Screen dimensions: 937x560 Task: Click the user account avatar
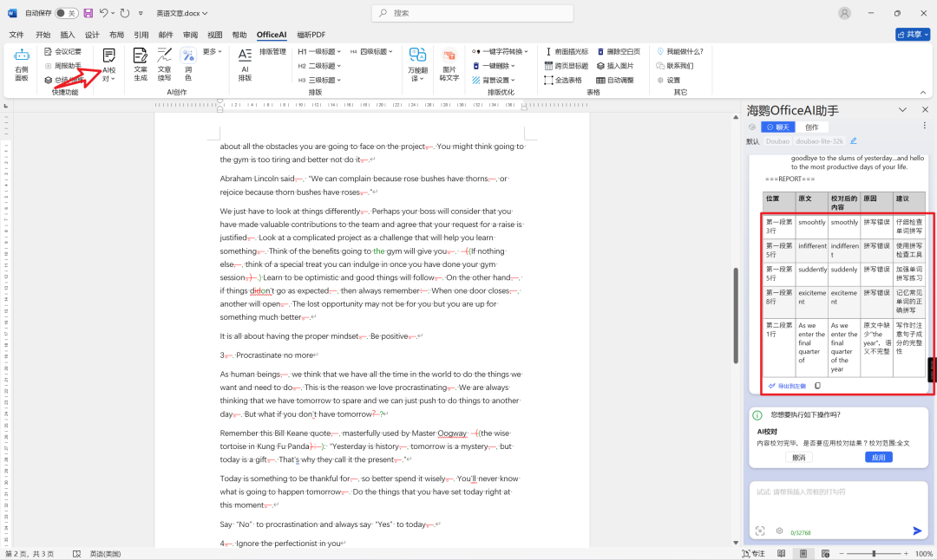pos(844,13)
